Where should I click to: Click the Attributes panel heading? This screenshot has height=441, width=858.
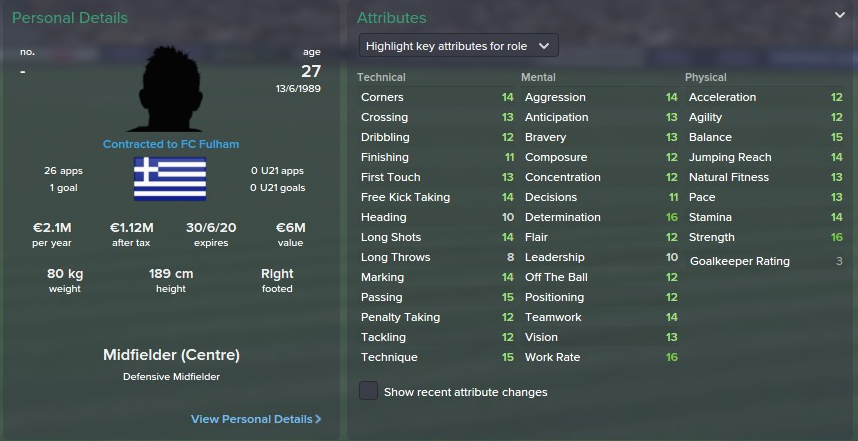coord(391,18)
